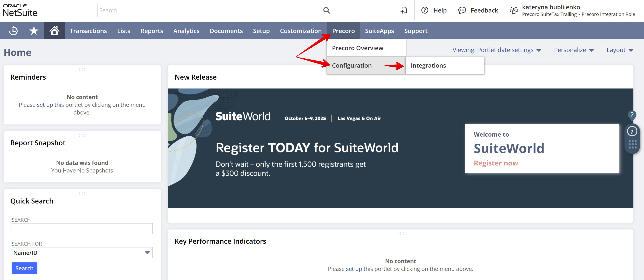Choose Integrations from the submenu
644x280 pixels.
445,65
